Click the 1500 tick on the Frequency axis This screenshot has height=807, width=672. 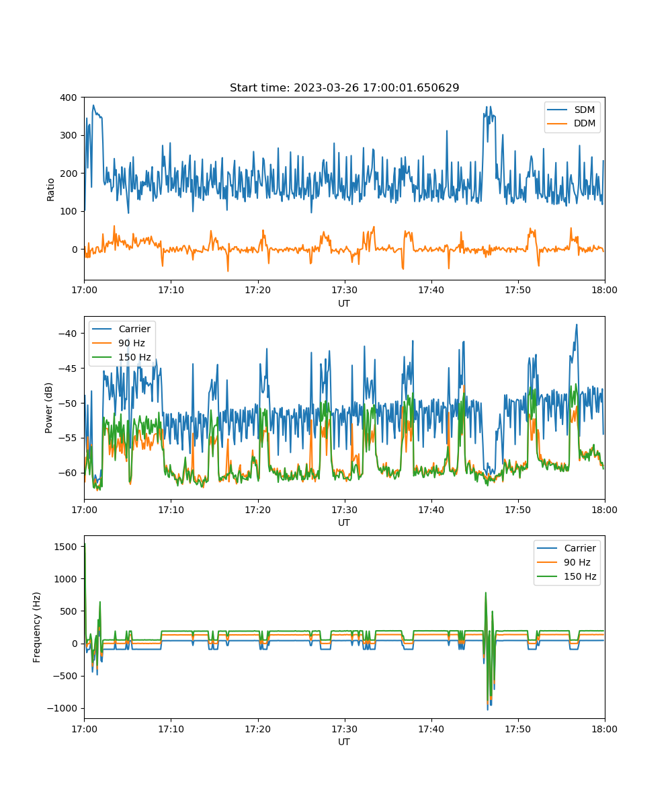(x=67, y=547)
